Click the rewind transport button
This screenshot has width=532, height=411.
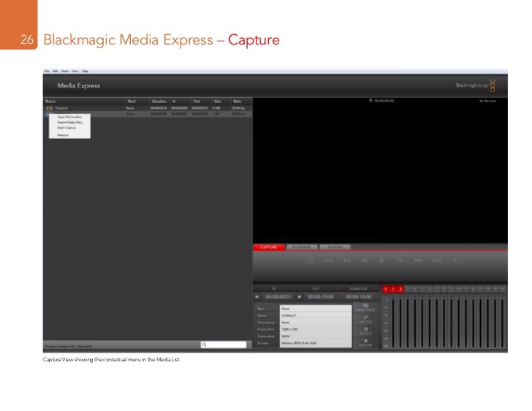346,261
